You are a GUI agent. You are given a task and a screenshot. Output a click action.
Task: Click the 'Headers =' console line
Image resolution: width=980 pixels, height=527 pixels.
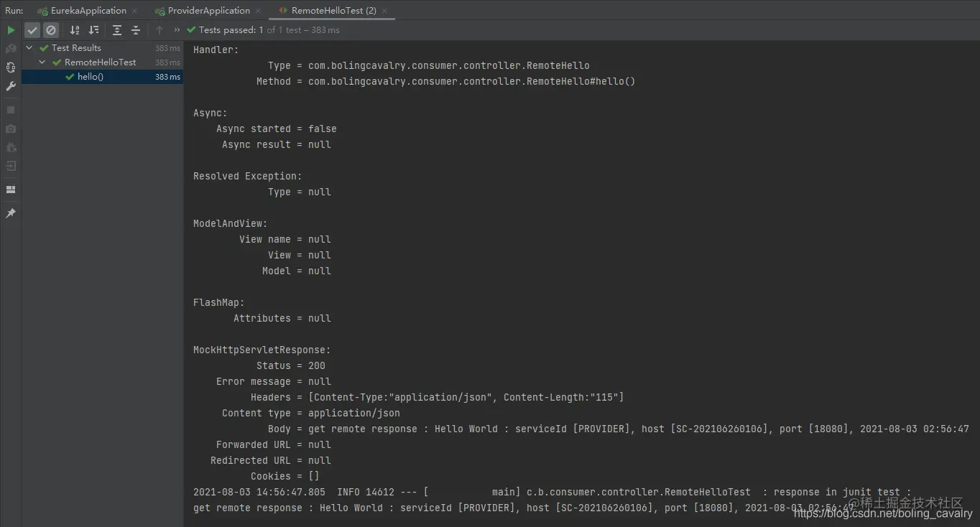(438, 397)
